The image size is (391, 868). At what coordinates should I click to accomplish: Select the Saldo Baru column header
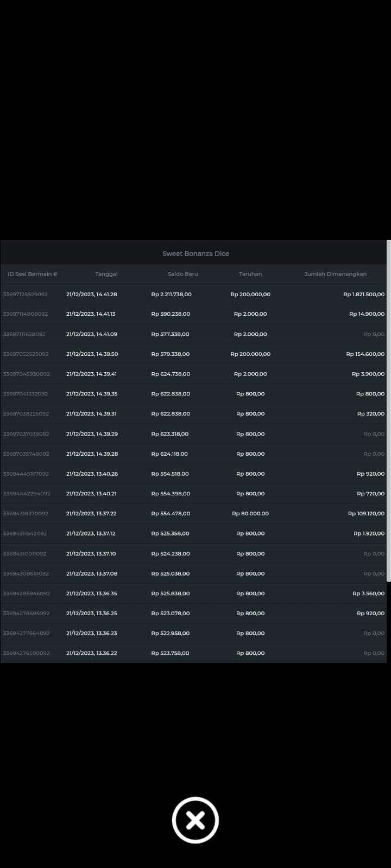(x=182, y=274)
